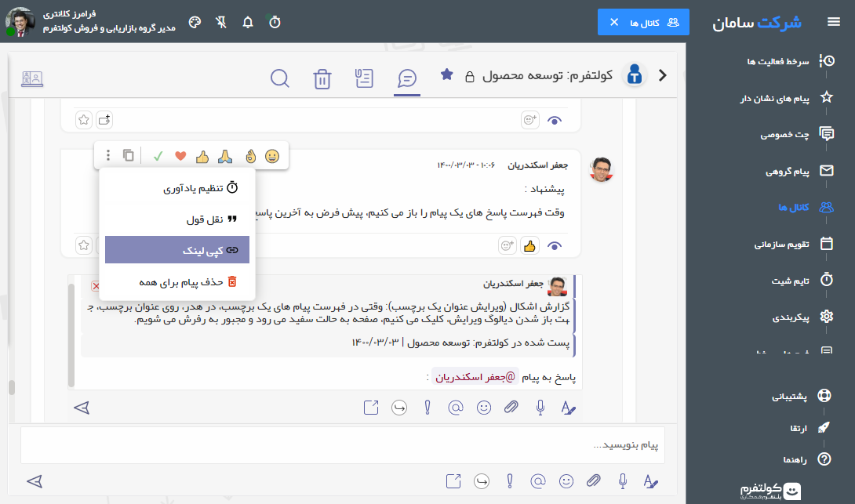React with grinning face emoji
This screenshot has width=855, height=504.
click(272, 157)
